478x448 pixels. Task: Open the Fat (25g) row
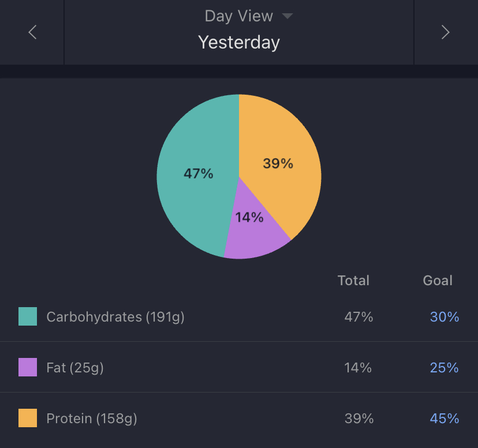coord(75,368)
